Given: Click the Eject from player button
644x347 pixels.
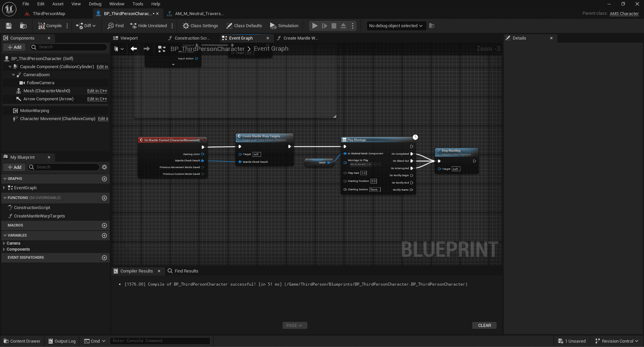Looking at the screenshot, I should (343, 26).
